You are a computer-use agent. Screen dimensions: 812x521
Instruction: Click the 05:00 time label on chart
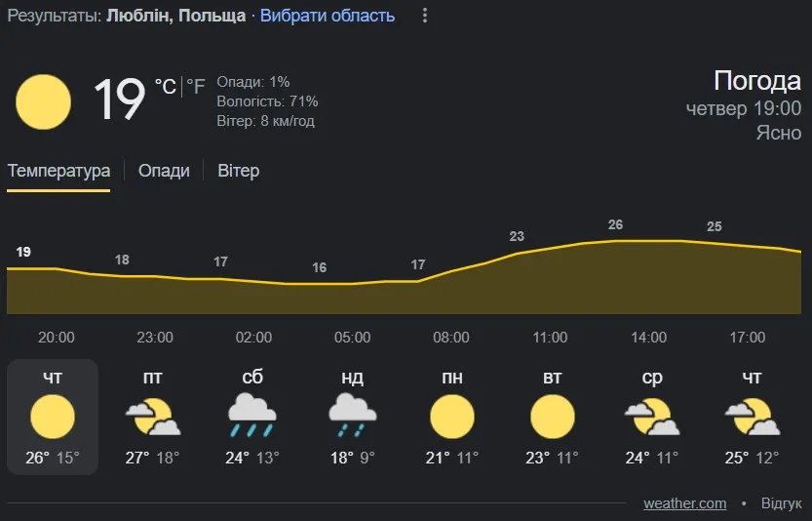(352, 338)
